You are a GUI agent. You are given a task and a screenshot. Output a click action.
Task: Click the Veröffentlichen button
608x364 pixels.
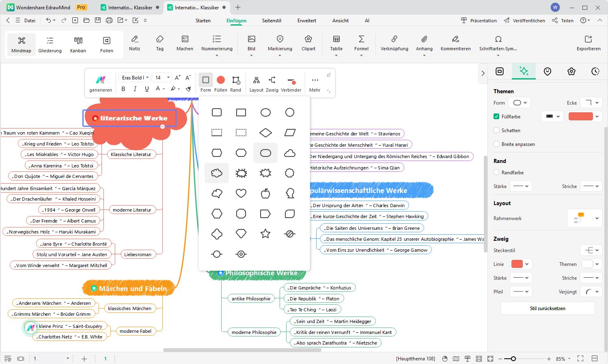tap(524, 21)
